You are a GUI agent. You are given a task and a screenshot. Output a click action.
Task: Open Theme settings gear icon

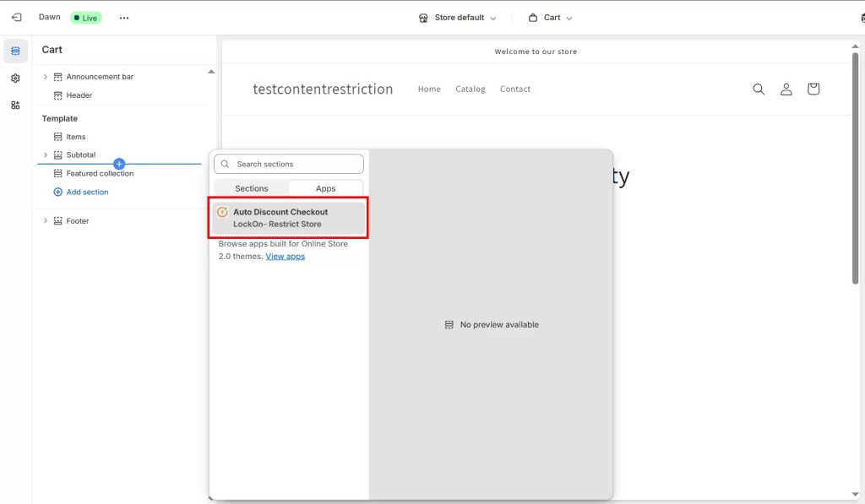point(15,79)
